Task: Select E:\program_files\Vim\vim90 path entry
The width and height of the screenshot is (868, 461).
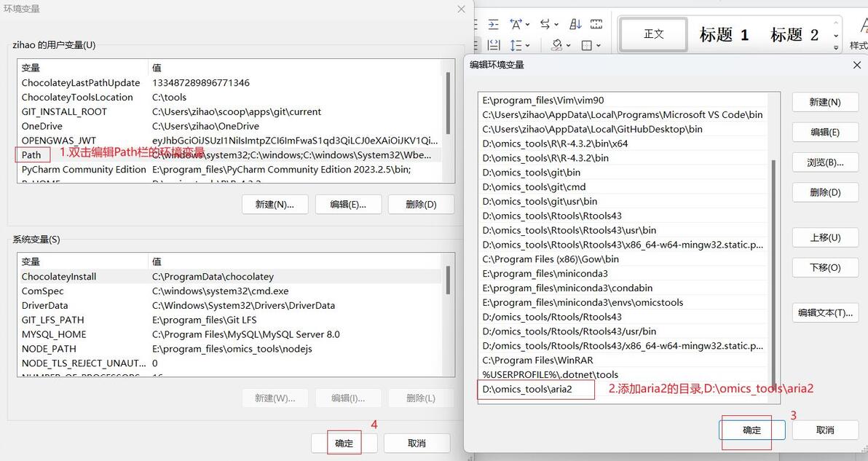Action: [623, 101]
